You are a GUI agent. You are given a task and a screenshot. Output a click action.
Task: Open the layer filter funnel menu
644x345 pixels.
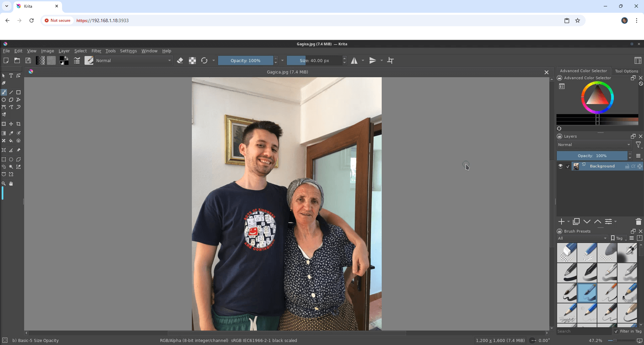(x=639, y=145)
